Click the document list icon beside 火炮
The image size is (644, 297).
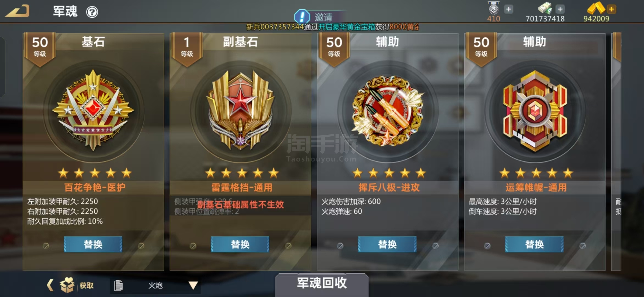click(118, 285)
